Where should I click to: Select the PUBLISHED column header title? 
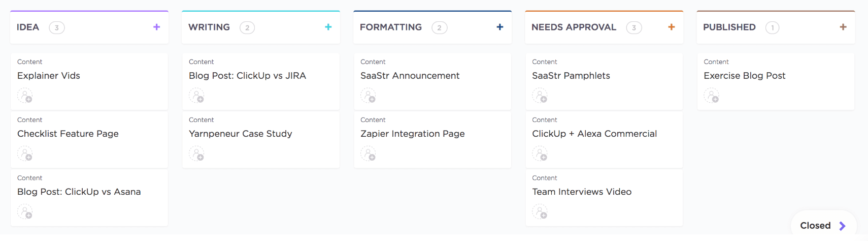pyautogui.click(x=729, y=27)
